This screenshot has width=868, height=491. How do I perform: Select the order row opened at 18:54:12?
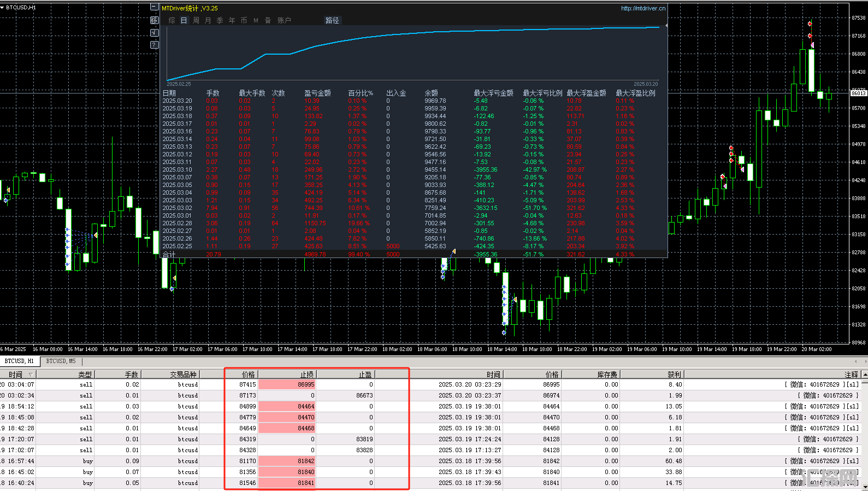coord(430,406)
